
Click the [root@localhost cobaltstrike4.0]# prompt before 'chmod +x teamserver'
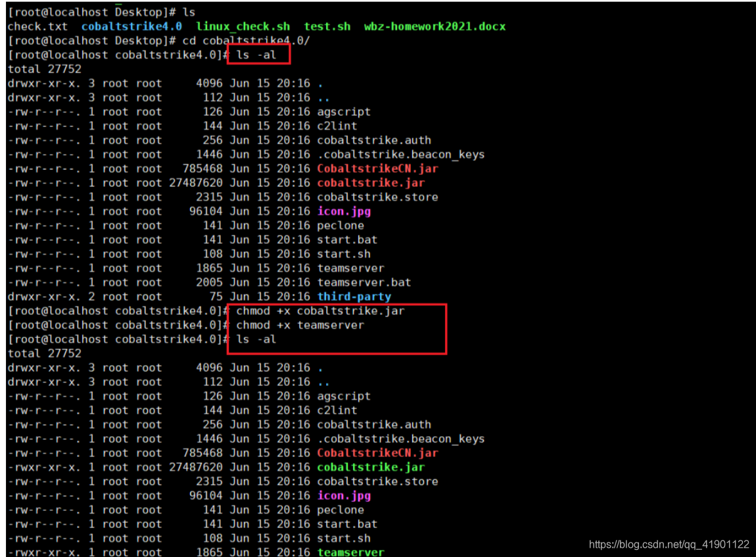tap(118, 325)
